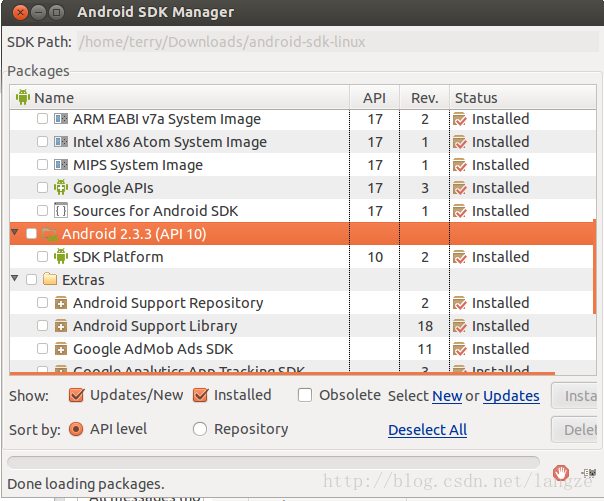Select the Android 2.3.3 (API 10) row
The width and height of the screenshot is (604, 501).
[x=302, y=234]
